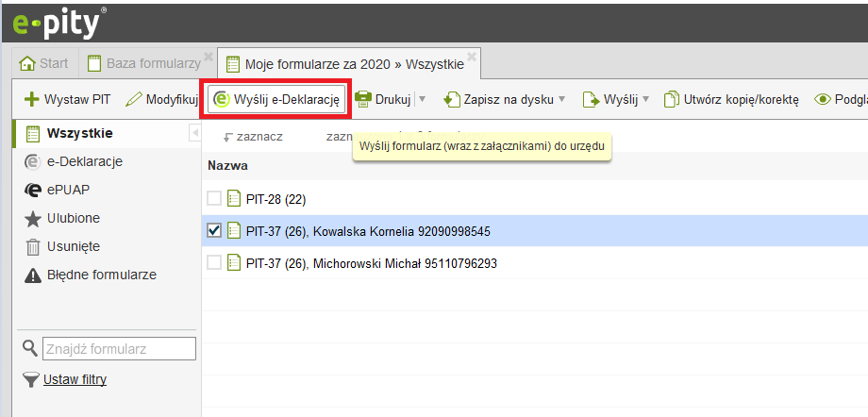Click the Drukuj printer icon
The height and width of the screenshot is (417, 868).
pos(363,99)
